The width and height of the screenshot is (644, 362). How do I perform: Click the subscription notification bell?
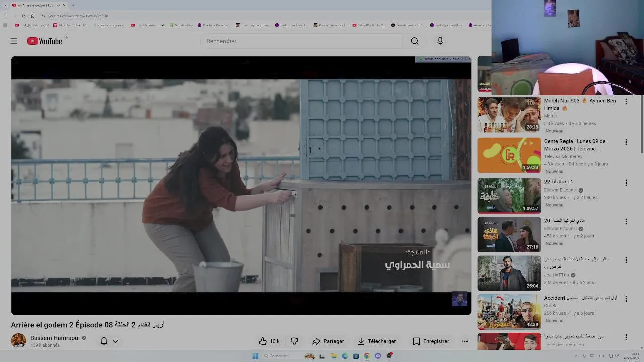104,341
